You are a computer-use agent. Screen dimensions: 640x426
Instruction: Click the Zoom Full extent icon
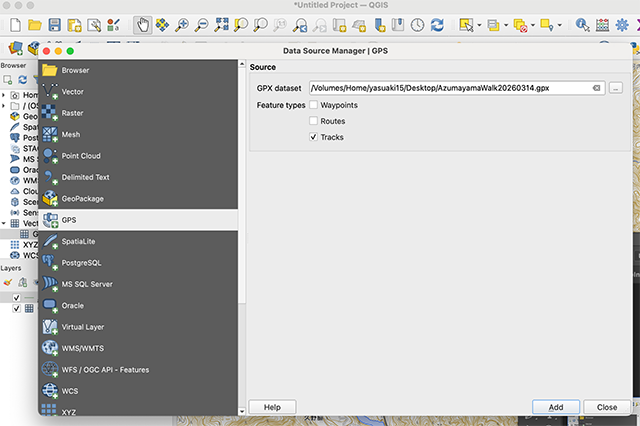click(x=221, y=25)
